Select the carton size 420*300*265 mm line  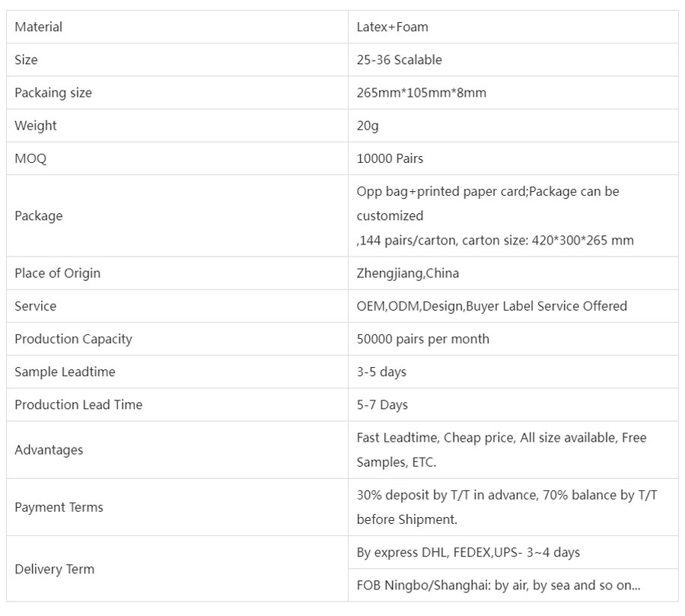point(495,241)
